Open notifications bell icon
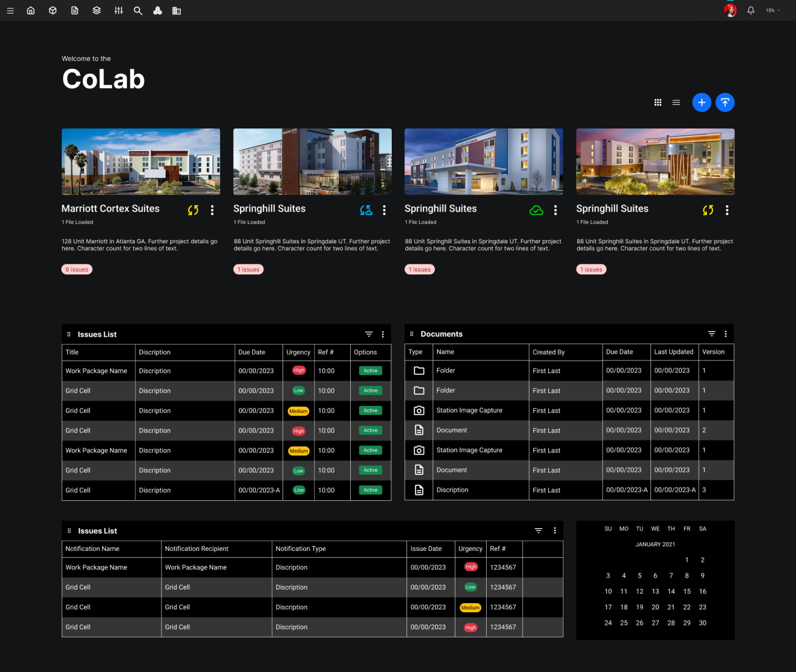The image size is (796, 672). pos(751,11)
